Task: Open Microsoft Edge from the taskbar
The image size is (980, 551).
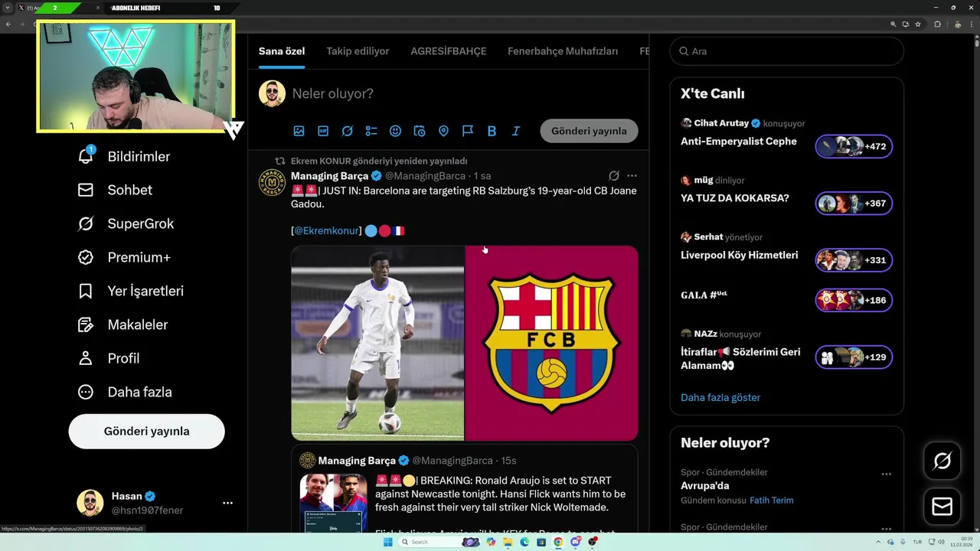Action: click(524, 542)
